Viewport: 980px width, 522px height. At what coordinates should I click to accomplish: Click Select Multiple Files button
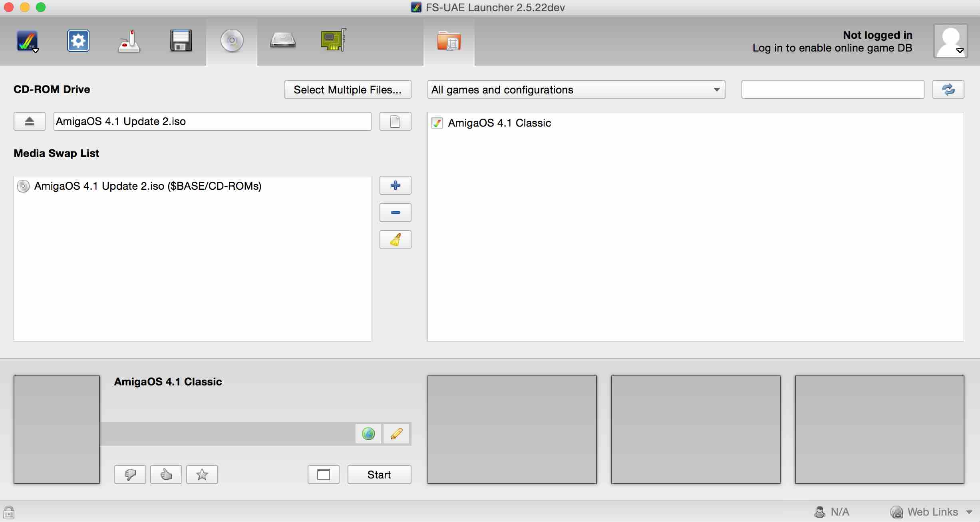coord(348,89)
